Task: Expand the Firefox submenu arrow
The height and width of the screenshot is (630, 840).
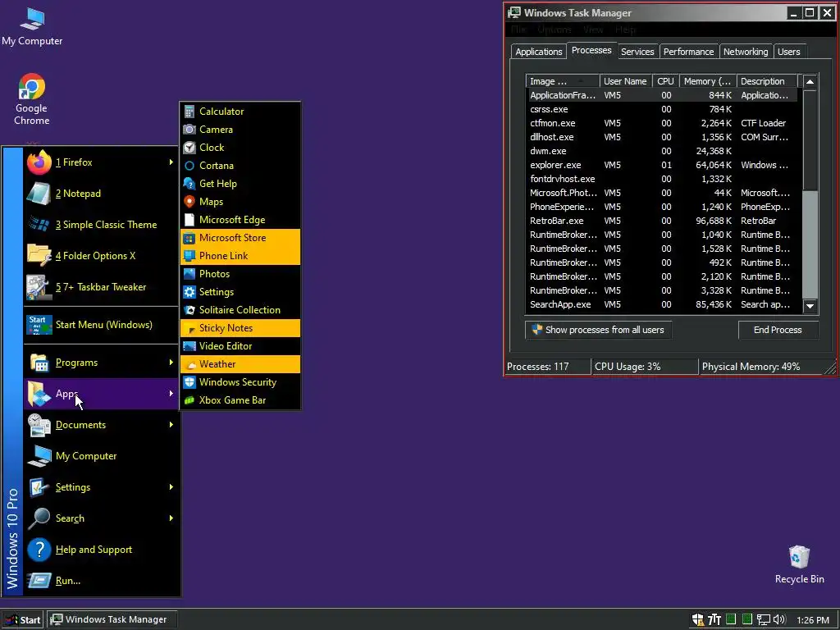Action: (171, 162)
